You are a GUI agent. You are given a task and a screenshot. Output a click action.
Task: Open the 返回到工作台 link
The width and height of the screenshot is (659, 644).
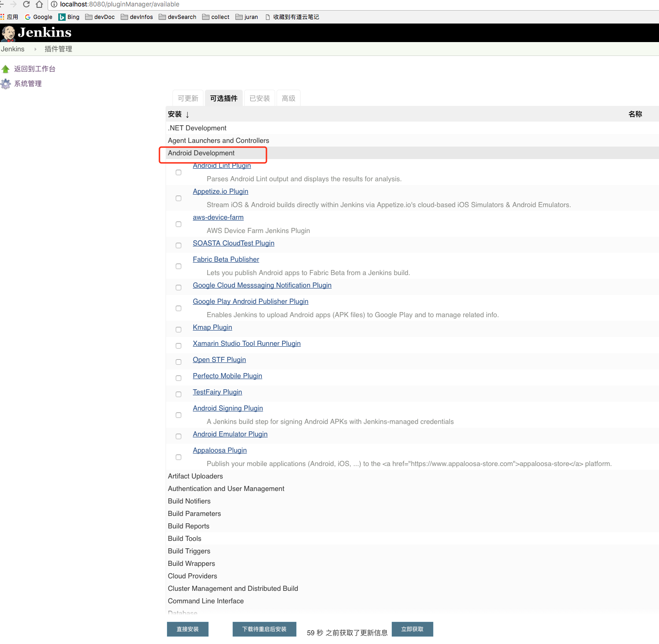point(35,69)
